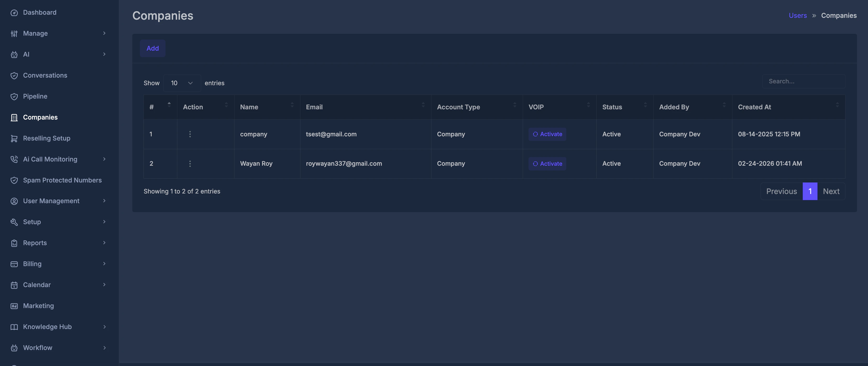The height and width of the screenshot is (366, 868).
Task: Open the Conversations icon
Action: point(14,76)
